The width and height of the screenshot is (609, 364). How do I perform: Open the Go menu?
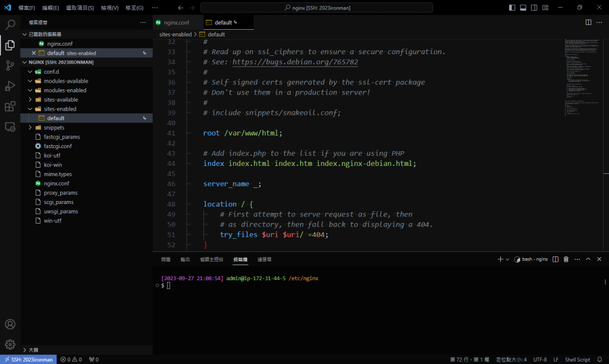click(134, 8)
